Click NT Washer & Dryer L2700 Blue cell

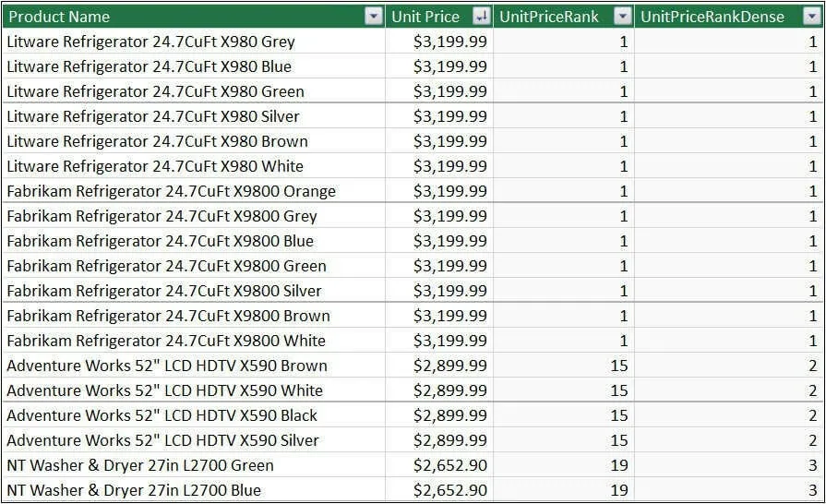194,490
